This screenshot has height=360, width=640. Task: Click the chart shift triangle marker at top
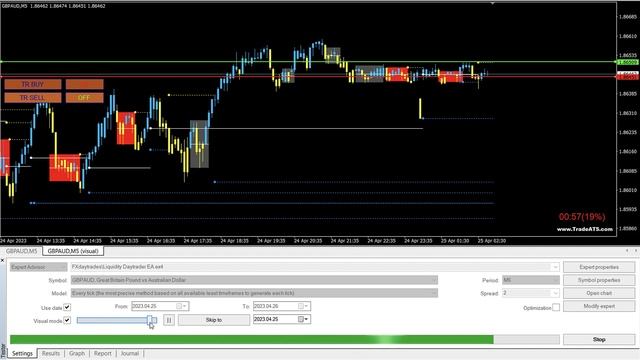coord(493,3)
